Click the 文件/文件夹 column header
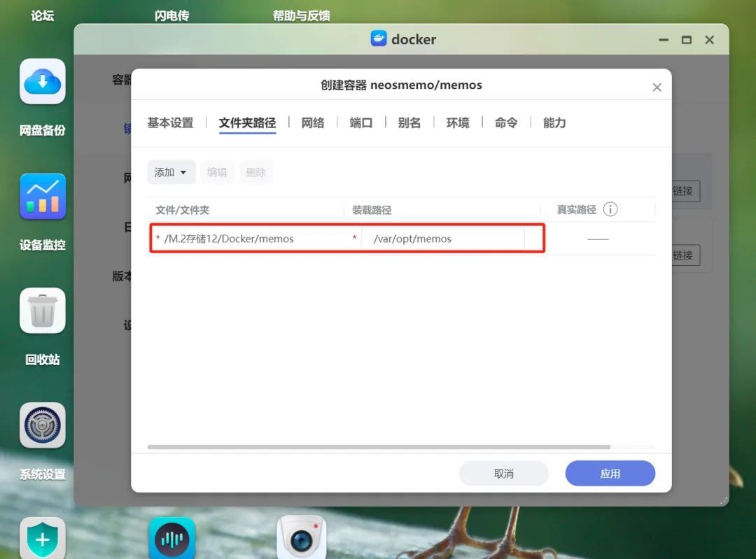Image resolution: width=756 pixels, height=559 pixels. coord(182,210)
